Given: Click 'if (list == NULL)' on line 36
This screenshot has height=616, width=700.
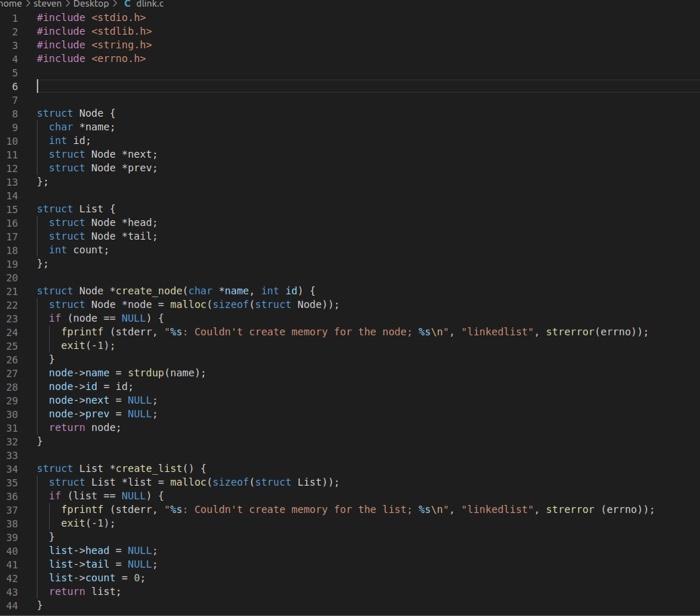Looking at the screenshot, I should pyautogui.click(x=100, y=496).
